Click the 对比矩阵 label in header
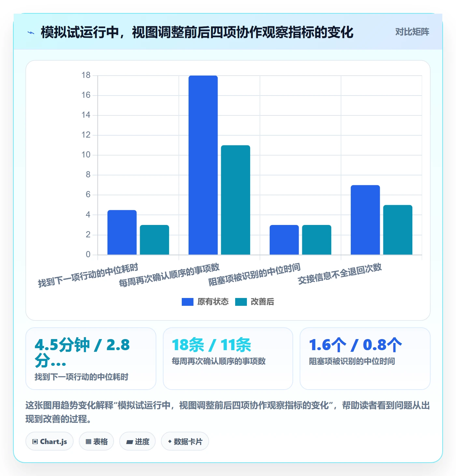 tap(412, 32)
